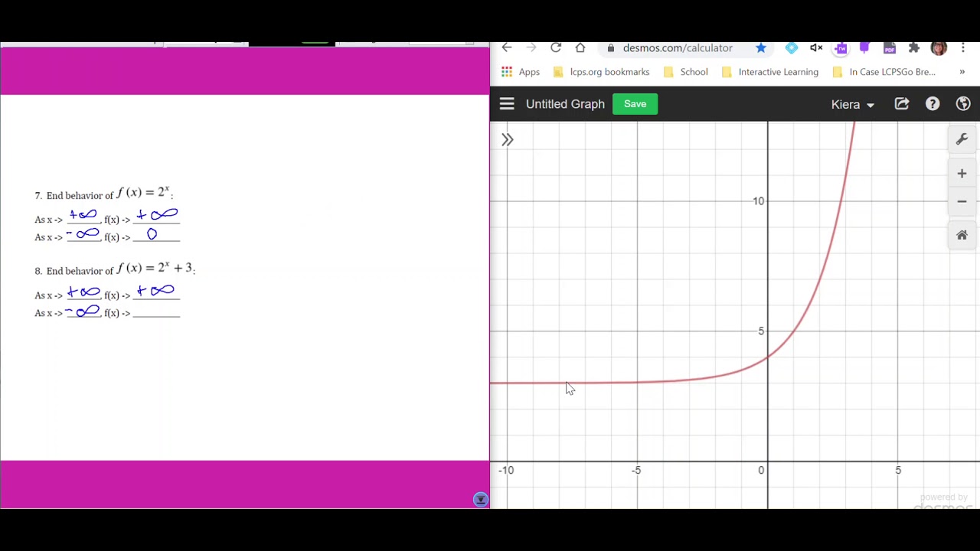Open the Chrome profile avatar
980x551 pixels.
939,48
